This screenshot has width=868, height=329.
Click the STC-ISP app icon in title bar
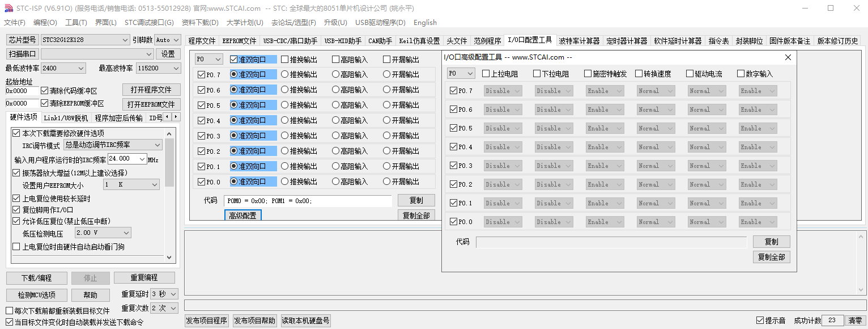8,8
